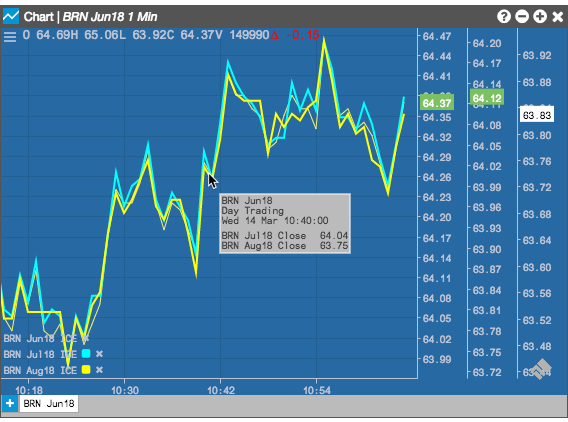This screenshot has height=422, width=568.
Task: Remove BRN Aug18 ICE series
Action: (99, 370)
